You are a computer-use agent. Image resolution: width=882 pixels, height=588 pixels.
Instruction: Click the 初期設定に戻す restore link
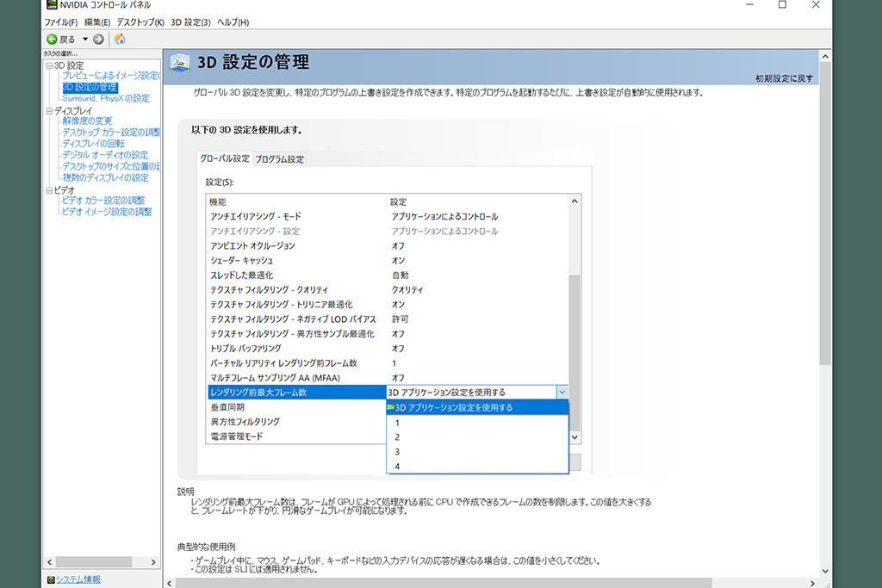(784, 78)
